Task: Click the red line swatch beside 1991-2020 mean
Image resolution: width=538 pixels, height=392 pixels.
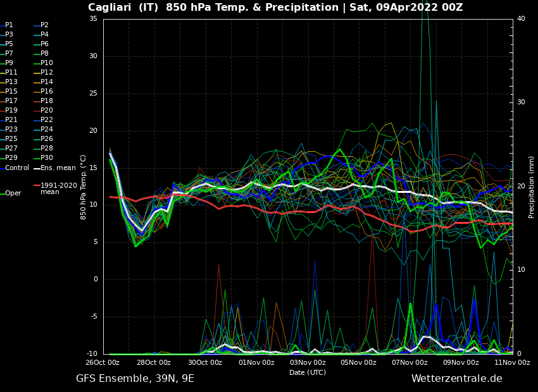Action: click(x=36, y=186)
